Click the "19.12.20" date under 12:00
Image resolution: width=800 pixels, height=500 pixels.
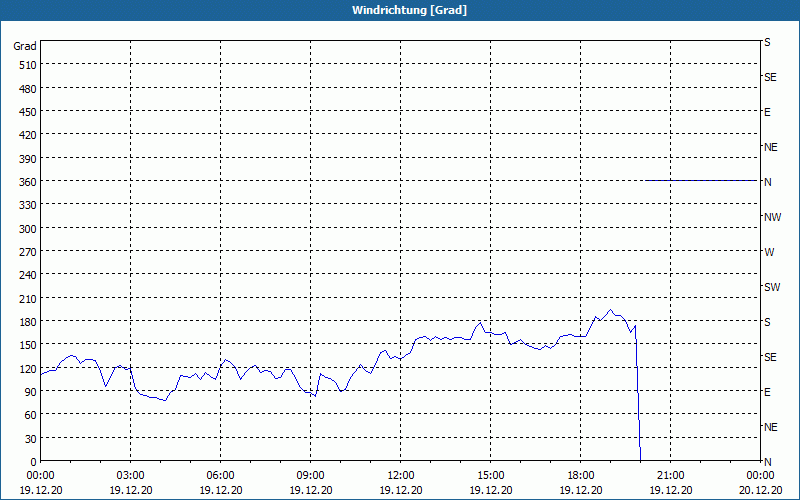tap(401, 490)
